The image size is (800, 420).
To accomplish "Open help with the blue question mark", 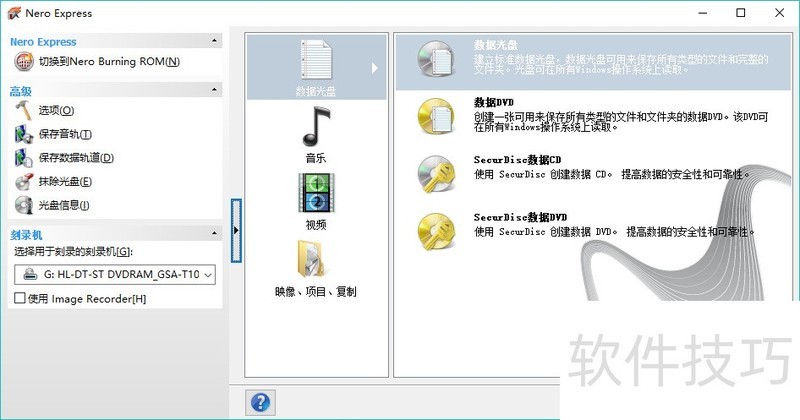I will click(x=260, y=402).
